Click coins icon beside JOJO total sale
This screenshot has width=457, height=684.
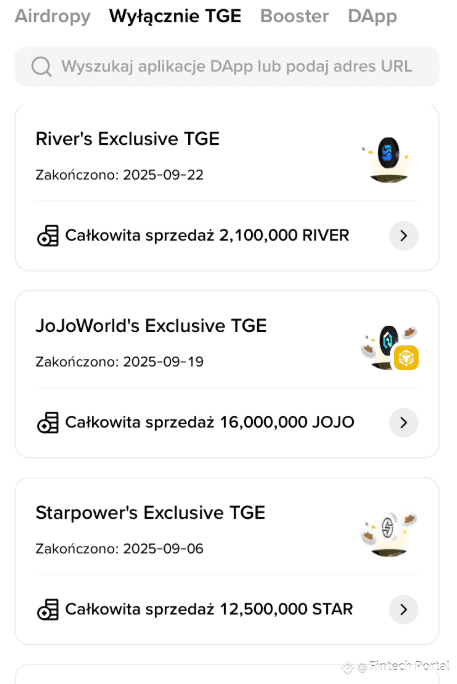48,423
